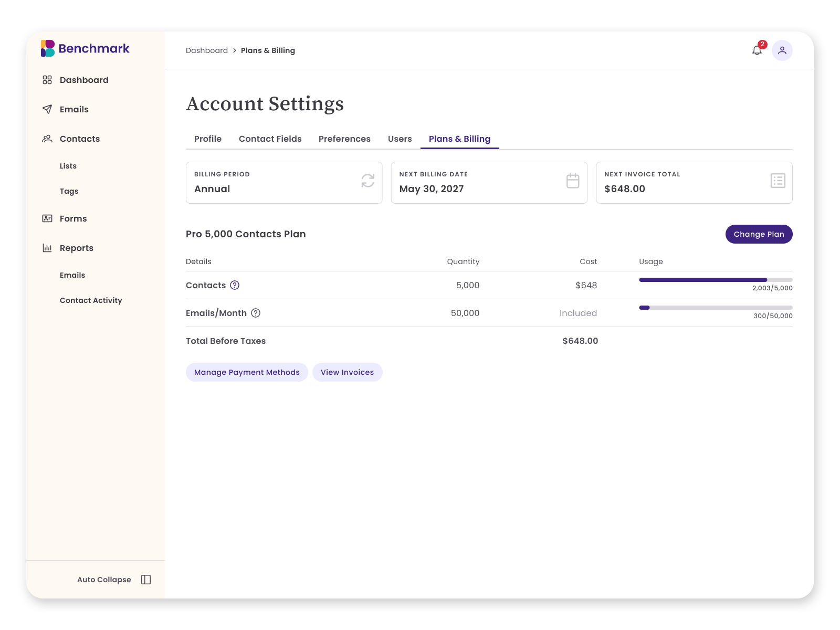
Task: Switch to the Profile tab
Action: (x=208, y=139)
